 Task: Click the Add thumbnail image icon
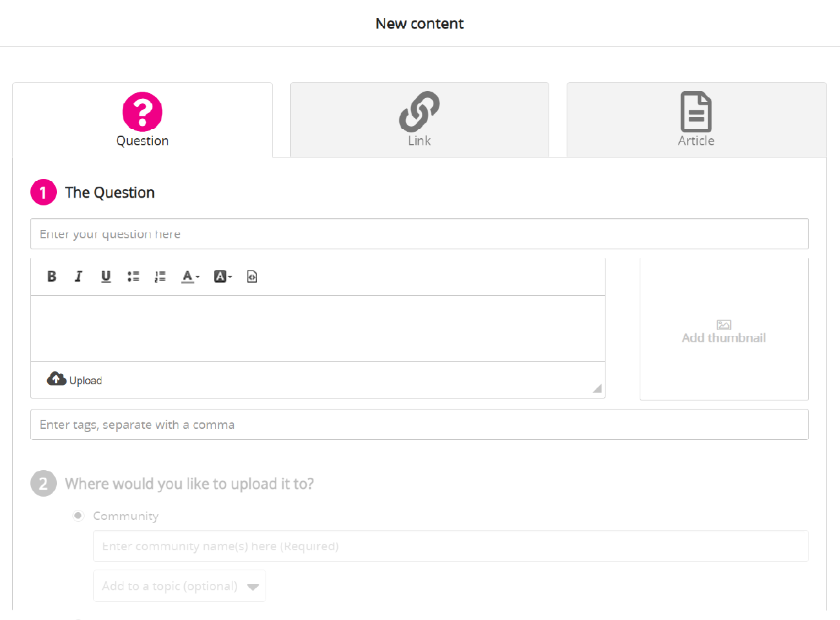(x=724, y=325)
